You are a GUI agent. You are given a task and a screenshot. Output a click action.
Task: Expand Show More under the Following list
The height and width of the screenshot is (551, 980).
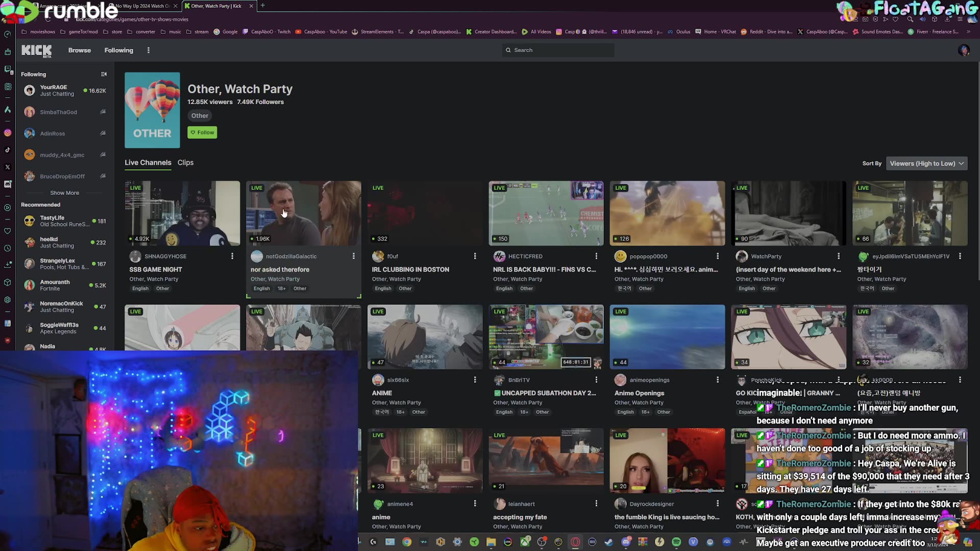click(64, 193)
